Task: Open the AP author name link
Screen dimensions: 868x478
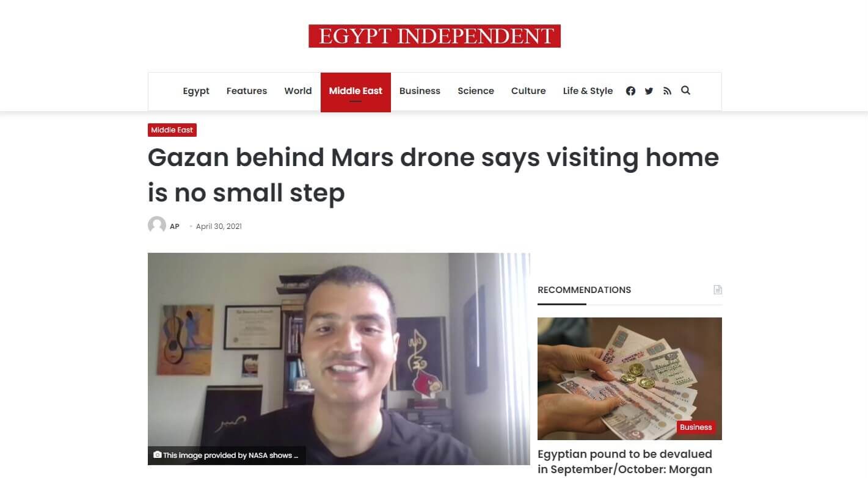Action: [x=175, y=226]
